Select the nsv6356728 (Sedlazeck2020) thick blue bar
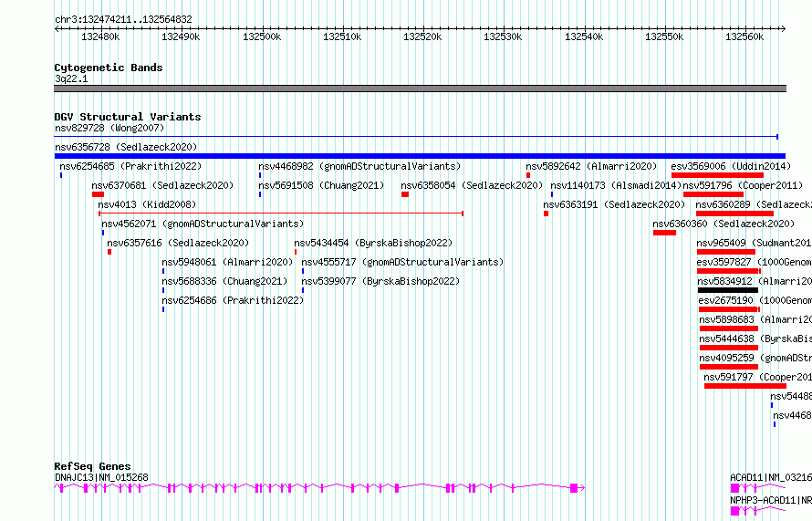 click(x=420, y=156)
